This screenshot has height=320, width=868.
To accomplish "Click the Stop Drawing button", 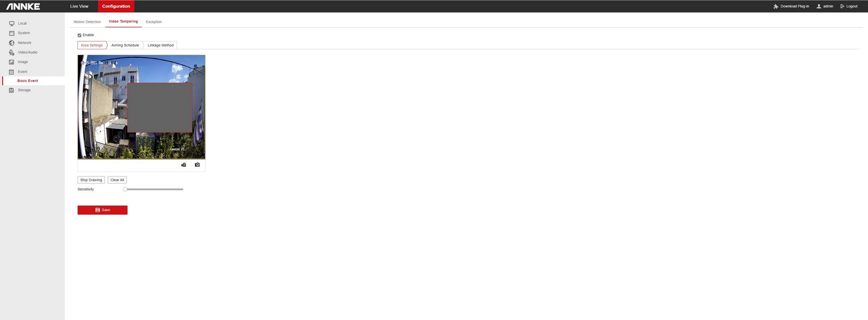I will 91,180.
